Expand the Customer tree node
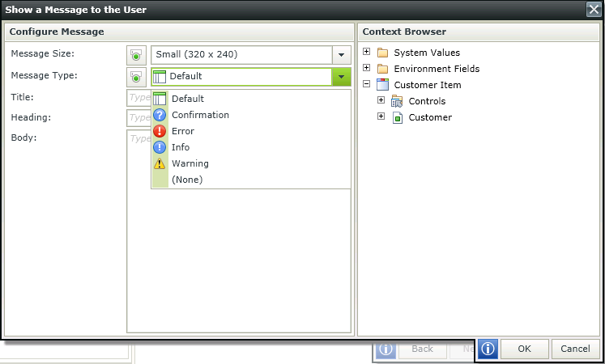The width and height of the screenshot is (605, 364). coord(381,116)
